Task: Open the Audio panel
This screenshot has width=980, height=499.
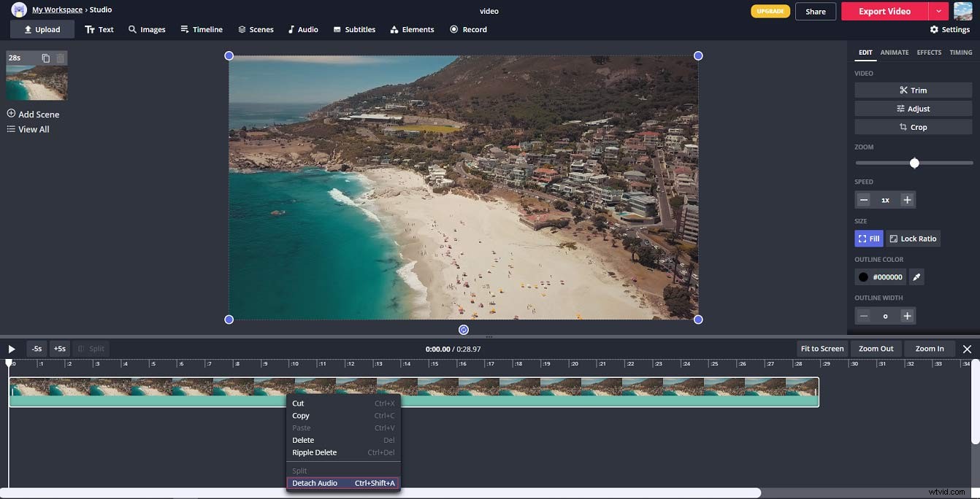Action: pyautogui.click(x=303, y=29)
